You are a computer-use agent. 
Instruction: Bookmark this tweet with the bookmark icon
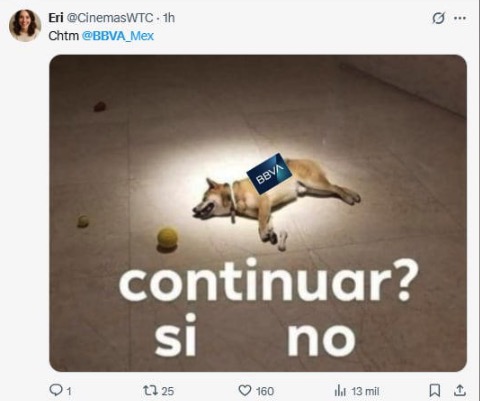click(435, 390)
